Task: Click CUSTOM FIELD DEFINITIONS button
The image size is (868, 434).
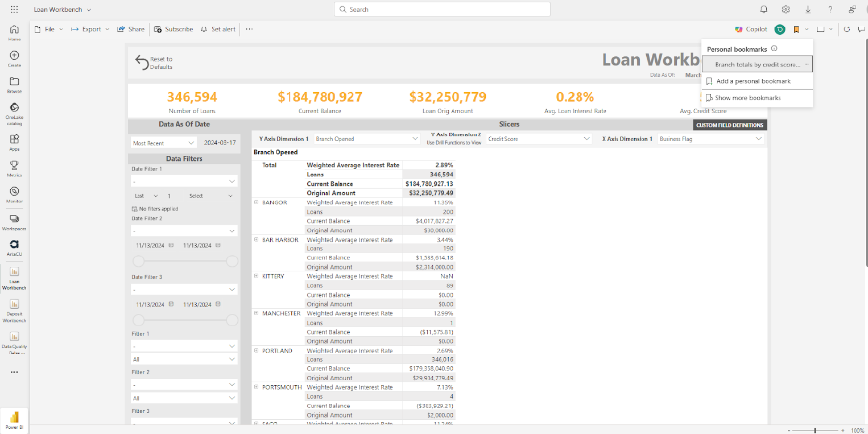Action: click(x=730, y=125)
